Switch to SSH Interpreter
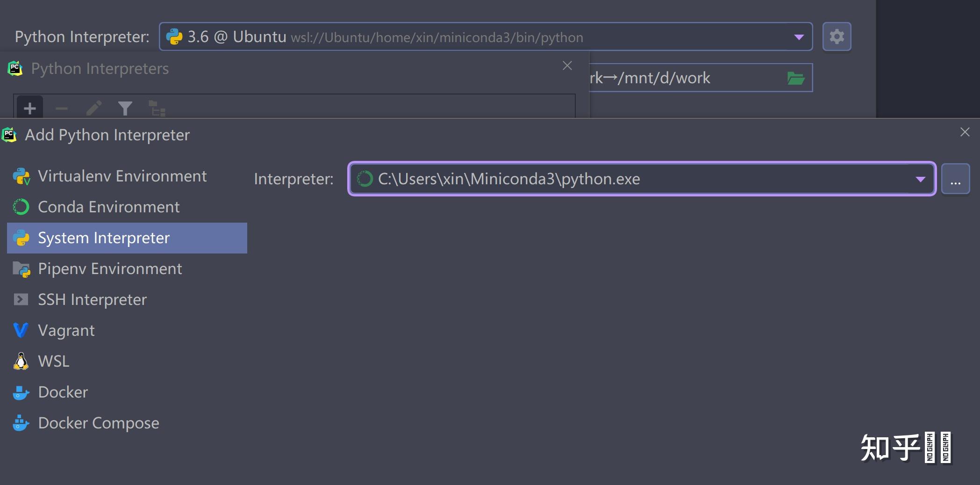Screen dimensions: 980x485 (92, 299)
